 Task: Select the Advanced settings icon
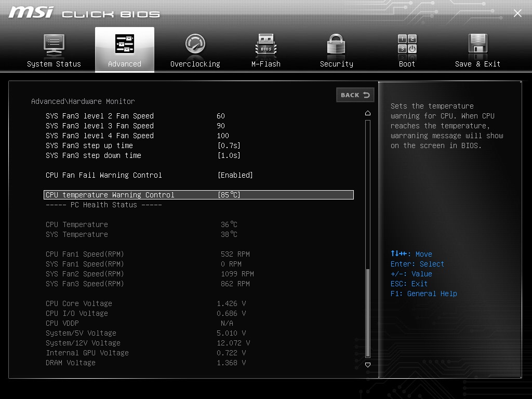125,44
